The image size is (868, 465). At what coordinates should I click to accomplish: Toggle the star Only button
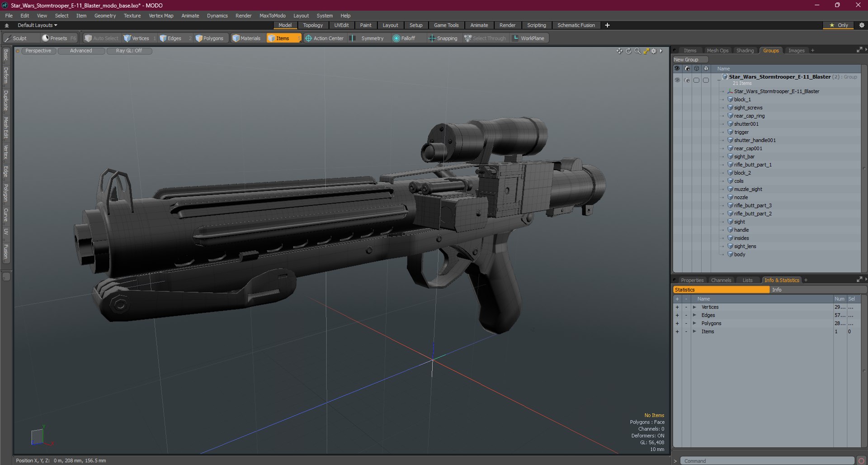(x=839, y=25)
